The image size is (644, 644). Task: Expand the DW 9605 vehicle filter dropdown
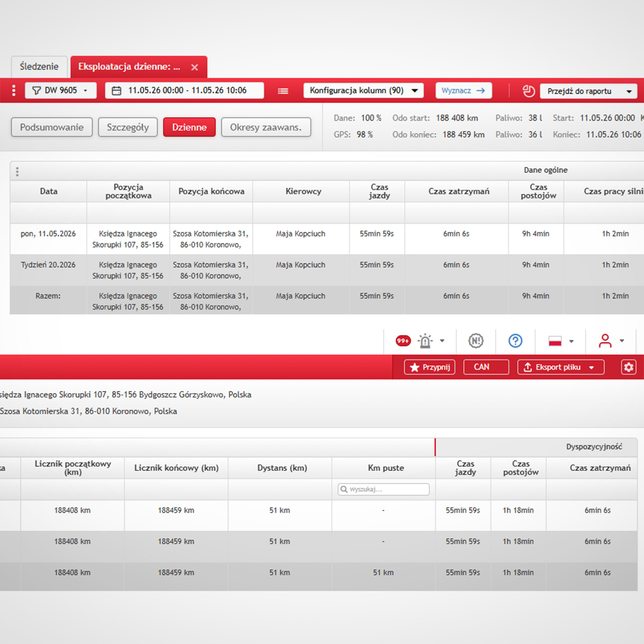coord(61,90)
